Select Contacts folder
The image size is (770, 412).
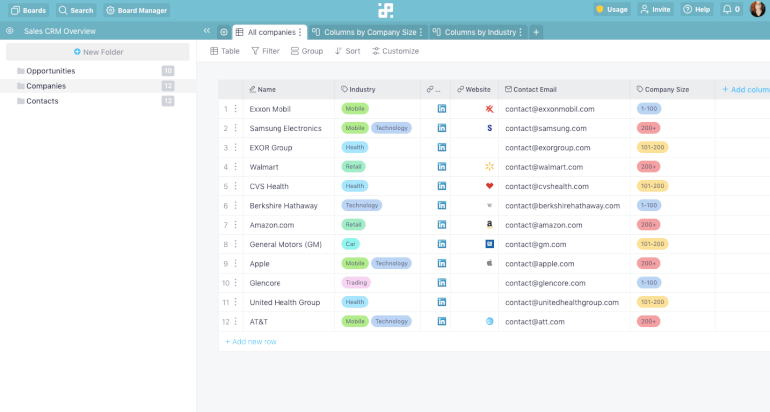(x=98, y=101)
